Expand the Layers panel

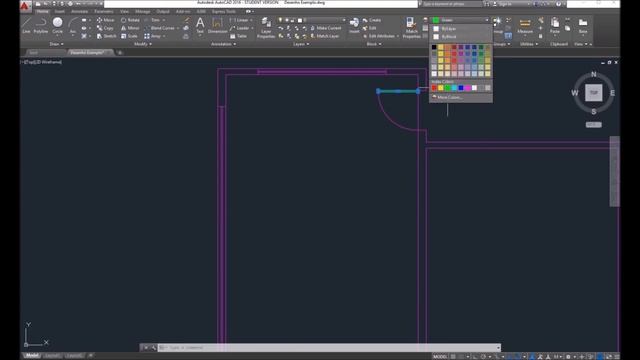(301, 44)
